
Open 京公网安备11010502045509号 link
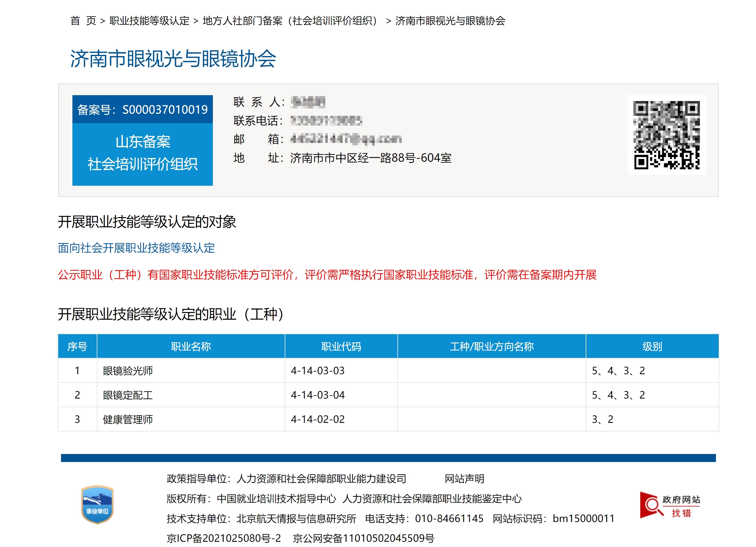click(x=363, y=538)
